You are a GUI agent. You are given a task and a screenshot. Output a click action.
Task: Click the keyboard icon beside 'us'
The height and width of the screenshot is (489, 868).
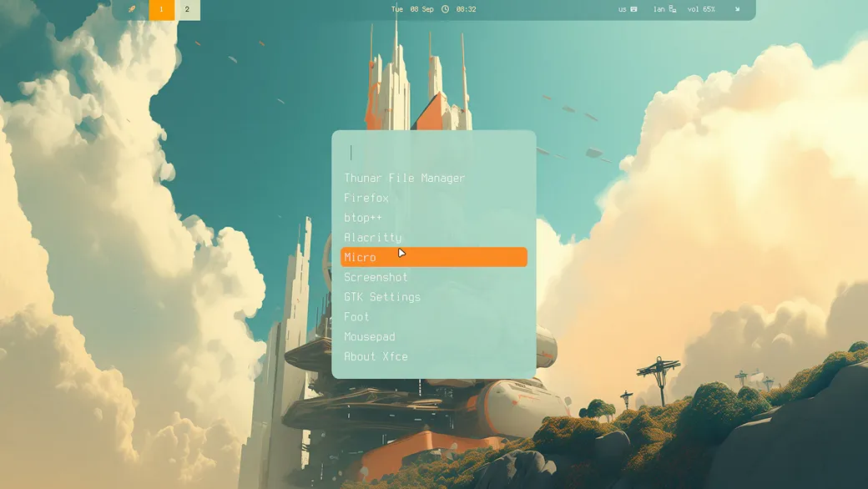point(633,9)
